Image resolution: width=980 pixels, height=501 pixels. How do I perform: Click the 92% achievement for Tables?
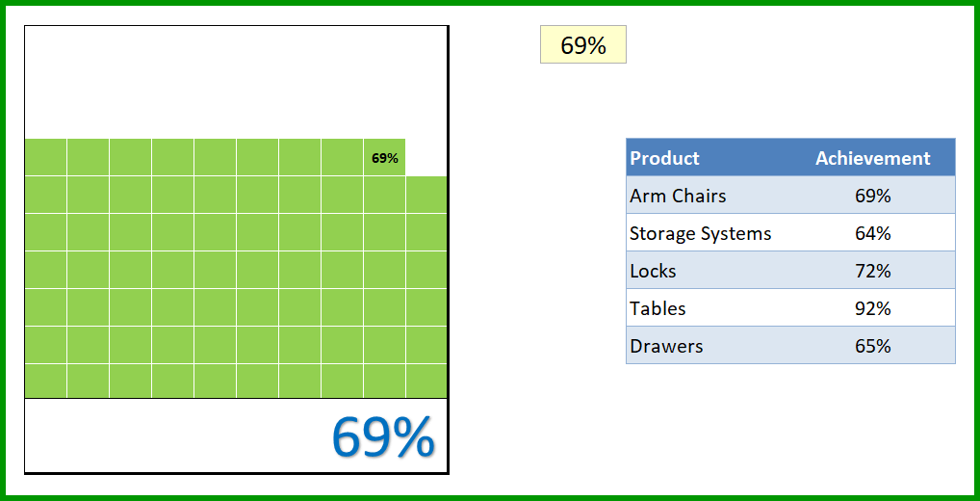[873, 307]
